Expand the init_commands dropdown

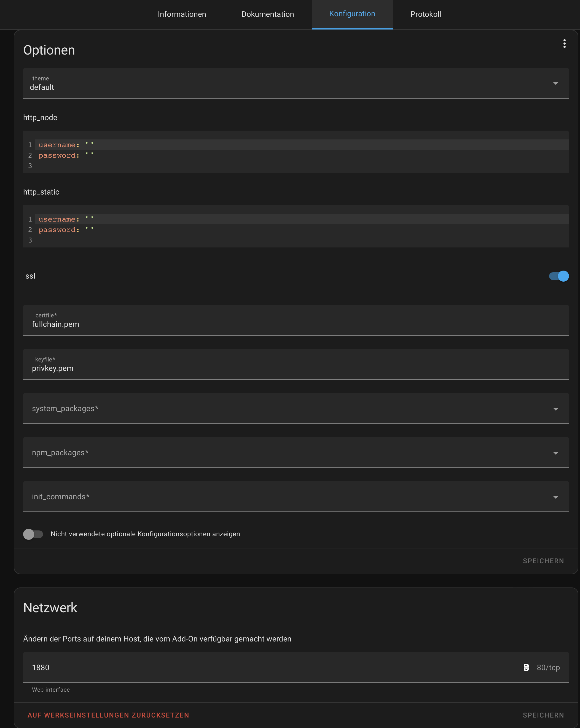(296, 497)
